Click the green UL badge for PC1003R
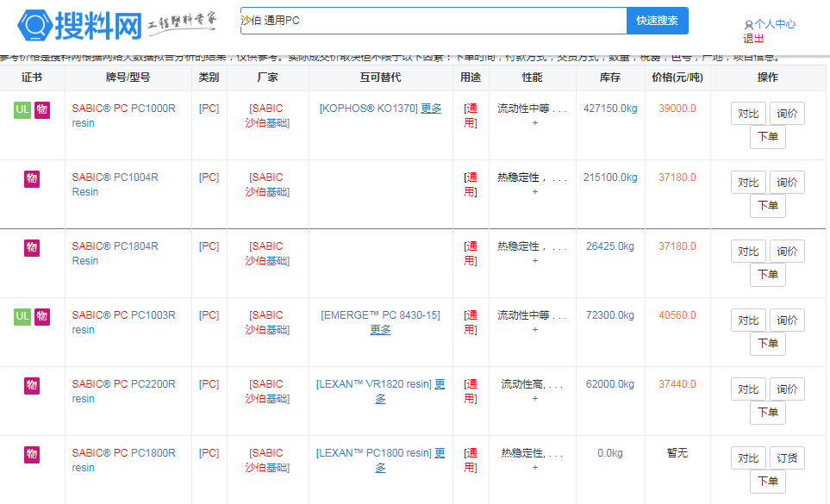 click(x=22, y=316)
